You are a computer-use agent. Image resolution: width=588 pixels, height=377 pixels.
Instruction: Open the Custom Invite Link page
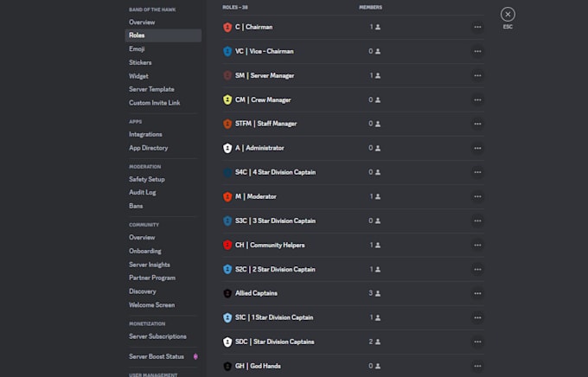tap(155, 103)
